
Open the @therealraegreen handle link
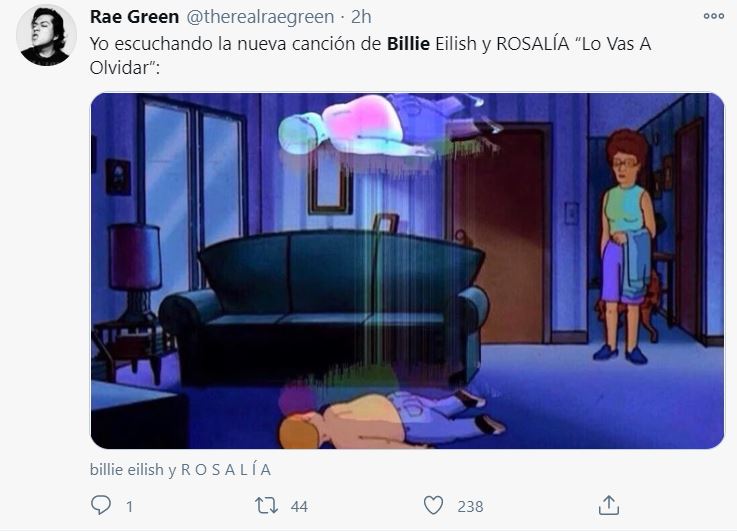pos(260,16)
